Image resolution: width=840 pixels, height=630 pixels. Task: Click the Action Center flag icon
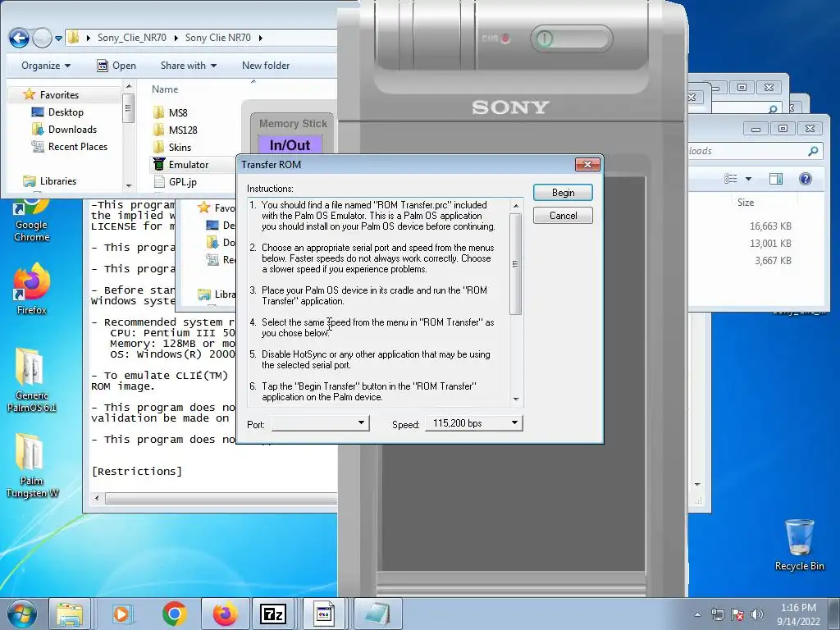tap(737, 614)
